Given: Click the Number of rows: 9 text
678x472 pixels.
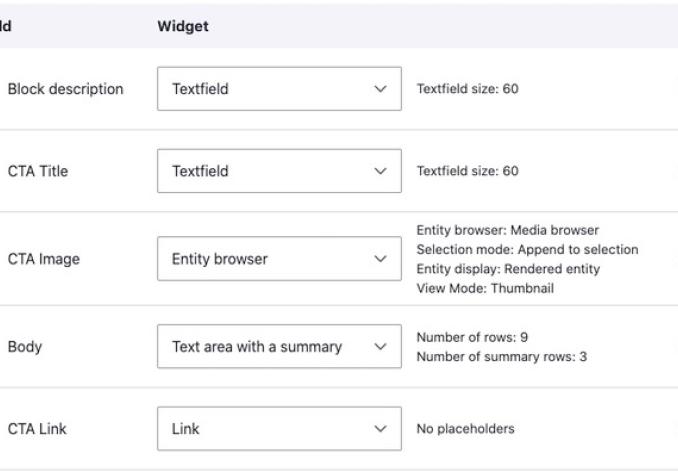Looking at the screenshot, I should point(471,338).
